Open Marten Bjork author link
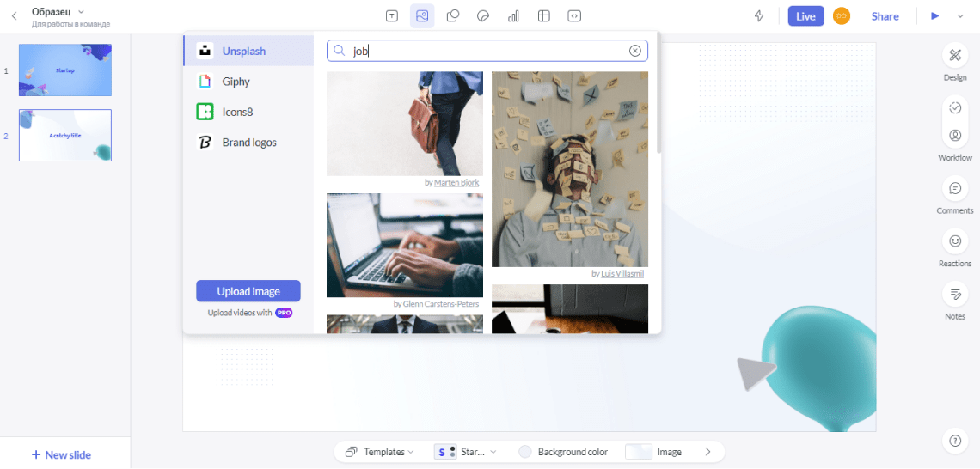 (x=456, y=183)
